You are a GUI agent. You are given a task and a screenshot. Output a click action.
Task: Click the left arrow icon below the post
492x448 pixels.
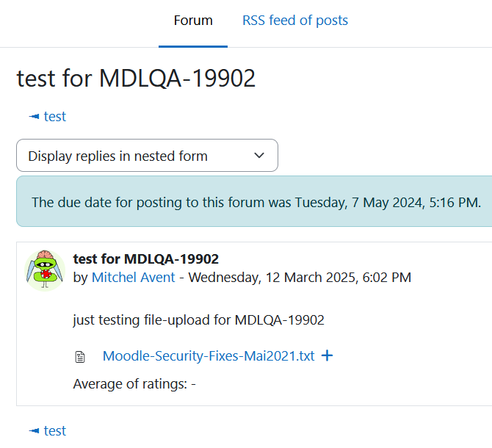point(34,431)
